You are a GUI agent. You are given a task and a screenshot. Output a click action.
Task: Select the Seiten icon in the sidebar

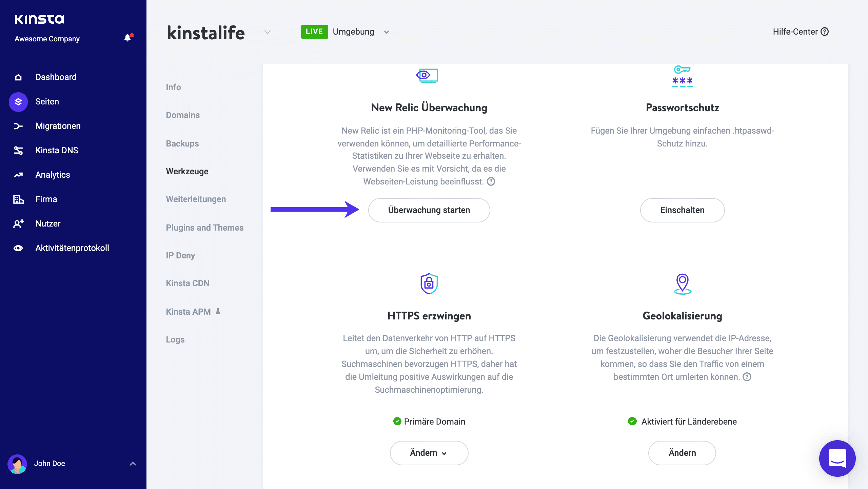point(18,101)
